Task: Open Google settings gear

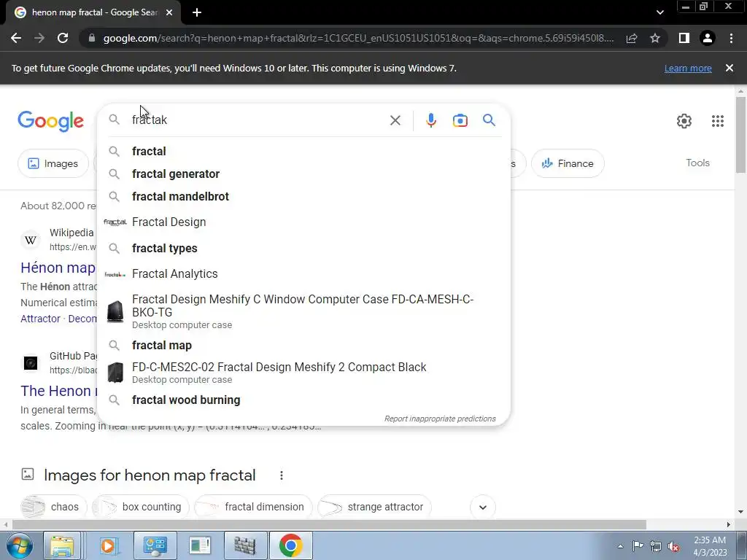Action: tap(684, 121)
